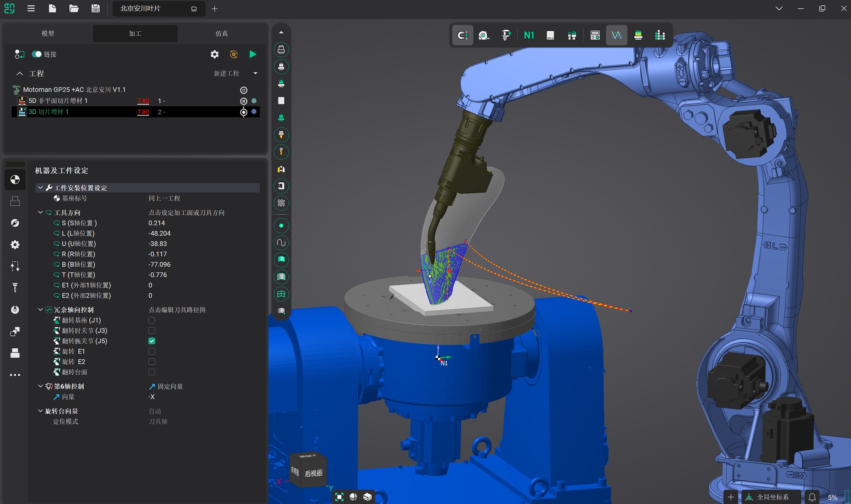Check the 翻转肘关节 (J3) checkbox

[x=152, y=331]
